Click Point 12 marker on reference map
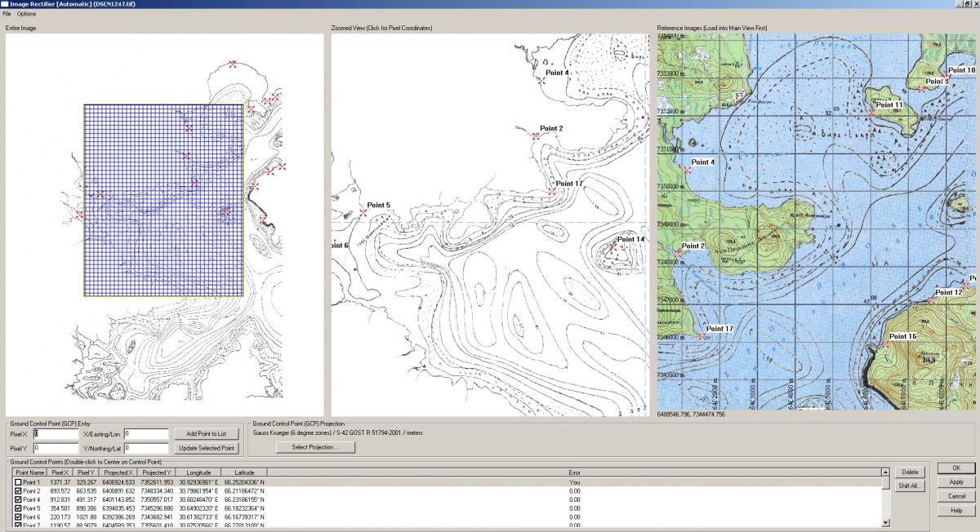Screen dimensions: 980x532 pyautogui.click(x=931, y=300)
